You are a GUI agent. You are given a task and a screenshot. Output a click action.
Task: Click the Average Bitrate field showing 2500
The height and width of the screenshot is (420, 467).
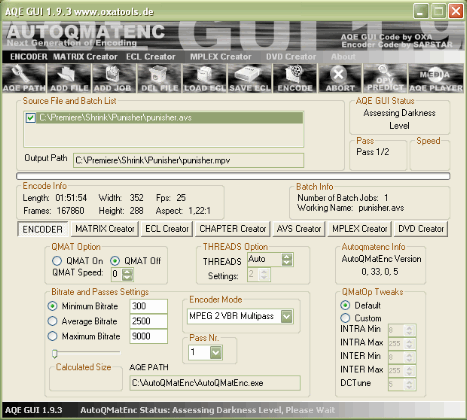coord(148,321)
